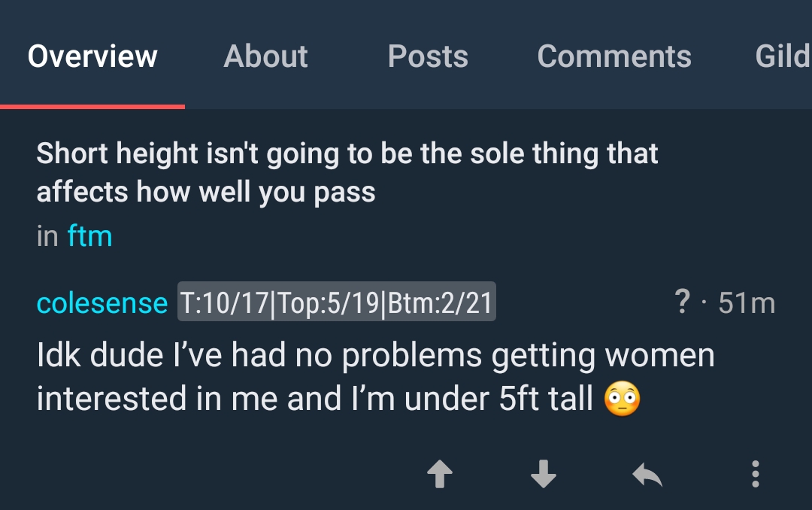
Task: Go to the Comments tab
Action: (614, 56)
